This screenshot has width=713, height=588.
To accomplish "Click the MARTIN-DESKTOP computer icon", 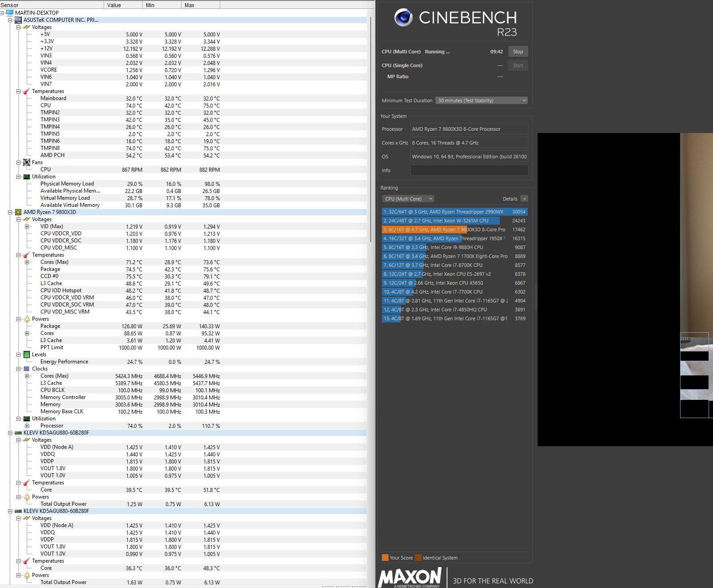I will (x=10, y=12).
